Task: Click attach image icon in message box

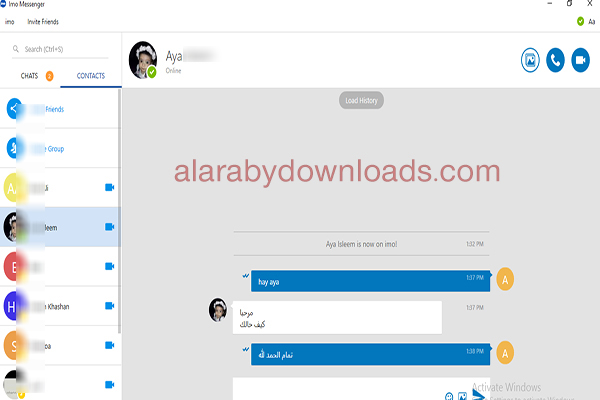Action: click(x=462, y=396)
